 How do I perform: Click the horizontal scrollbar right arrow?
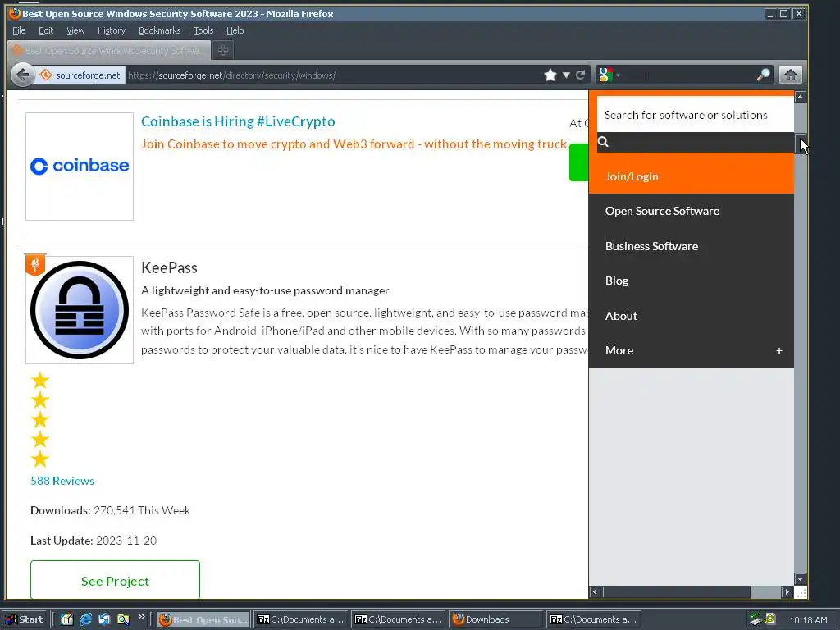point(787,592)
